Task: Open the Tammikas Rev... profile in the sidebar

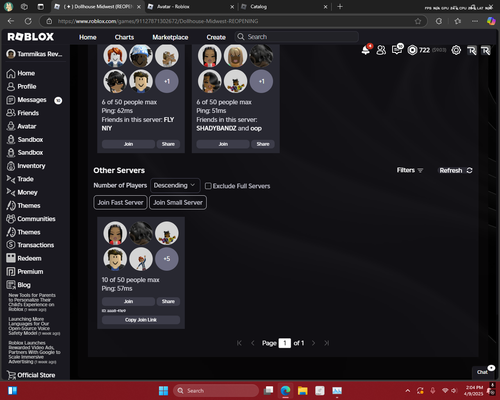Action: [x=35, y=54]
